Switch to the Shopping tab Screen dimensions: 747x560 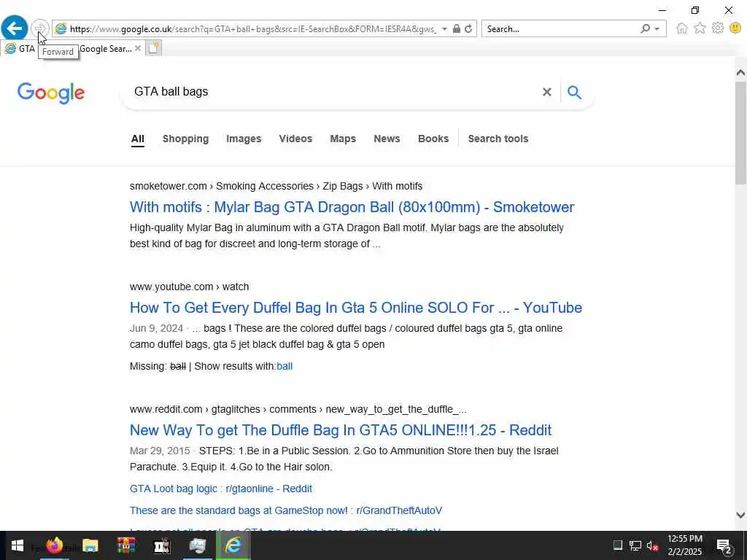click(186, 139)
